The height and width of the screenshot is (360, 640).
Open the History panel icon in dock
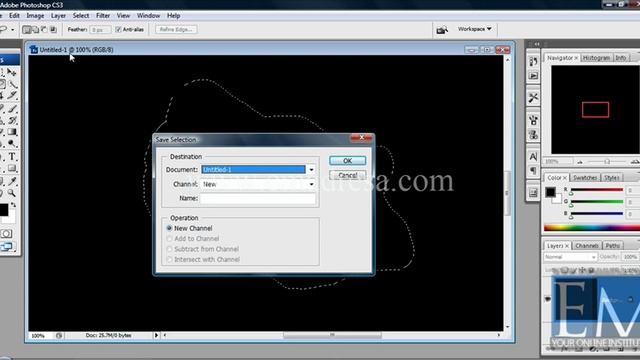533,62
